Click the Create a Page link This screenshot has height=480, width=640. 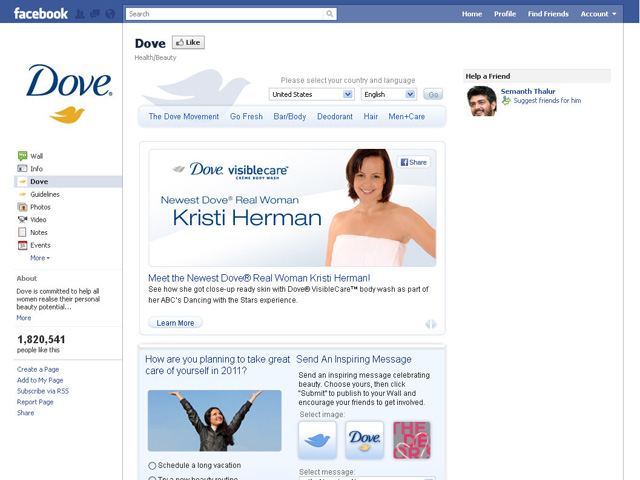click(38, 369)
